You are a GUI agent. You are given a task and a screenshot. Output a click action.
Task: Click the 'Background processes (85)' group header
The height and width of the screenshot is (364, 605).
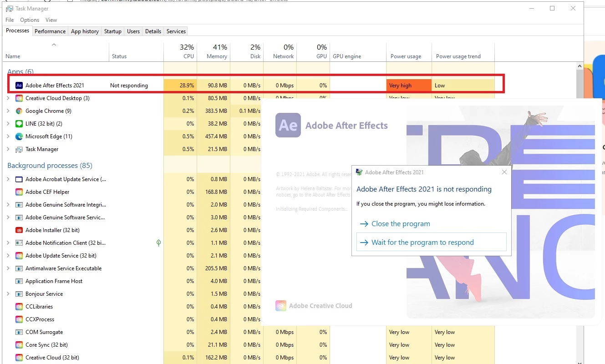coord(50,166)
